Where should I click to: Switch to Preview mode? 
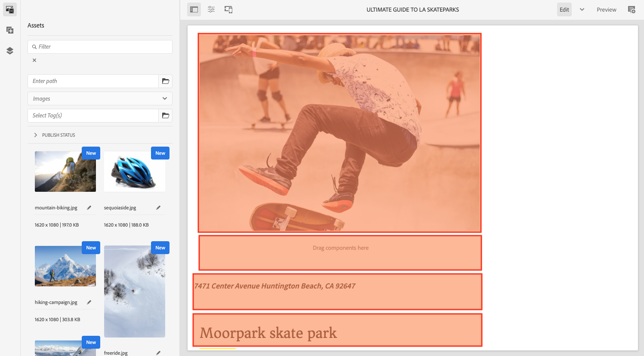tap(606, 9)
